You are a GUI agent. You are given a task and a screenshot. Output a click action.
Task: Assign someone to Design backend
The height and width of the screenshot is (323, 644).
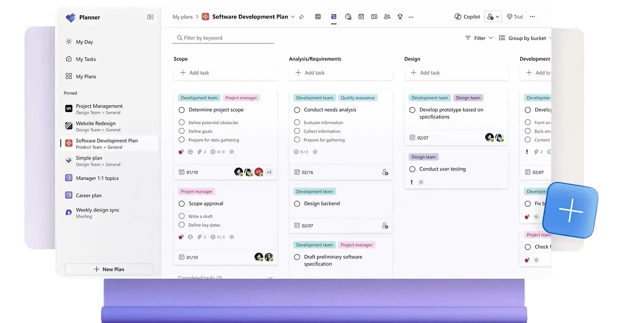(385, 225)
